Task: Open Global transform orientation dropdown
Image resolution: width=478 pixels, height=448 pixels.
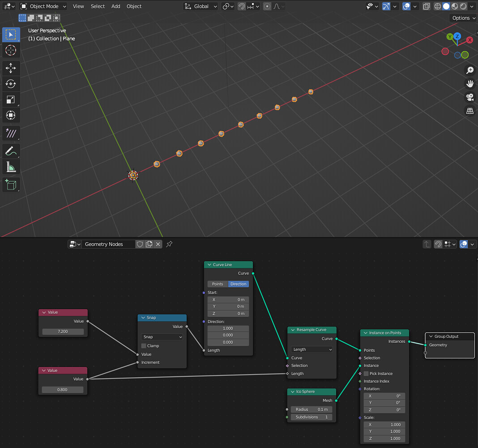Action: point(201,6)
